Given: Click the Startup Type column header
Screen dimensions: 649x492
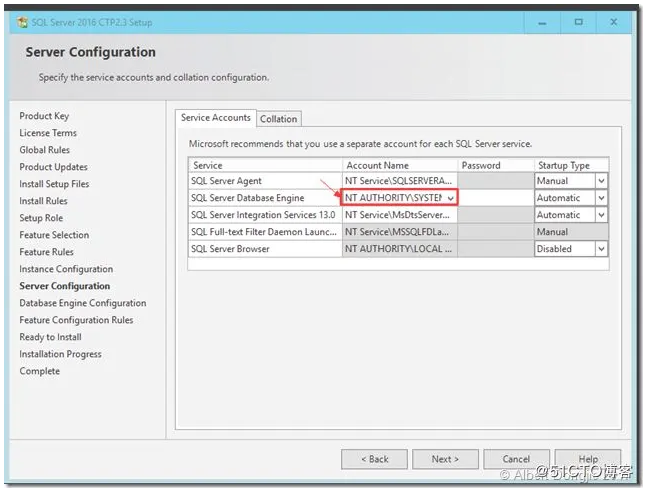Looking at the screenshot, I should 571,165.
